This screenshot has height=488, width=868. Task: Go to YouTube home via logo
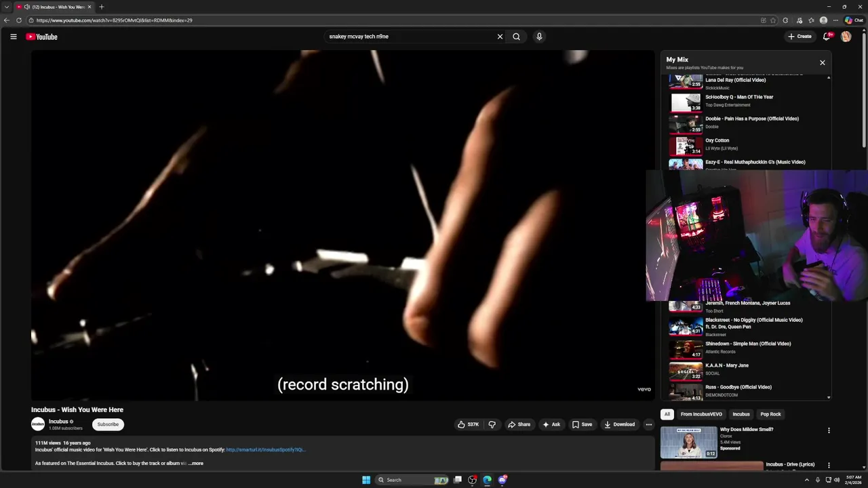pos(41,37)
